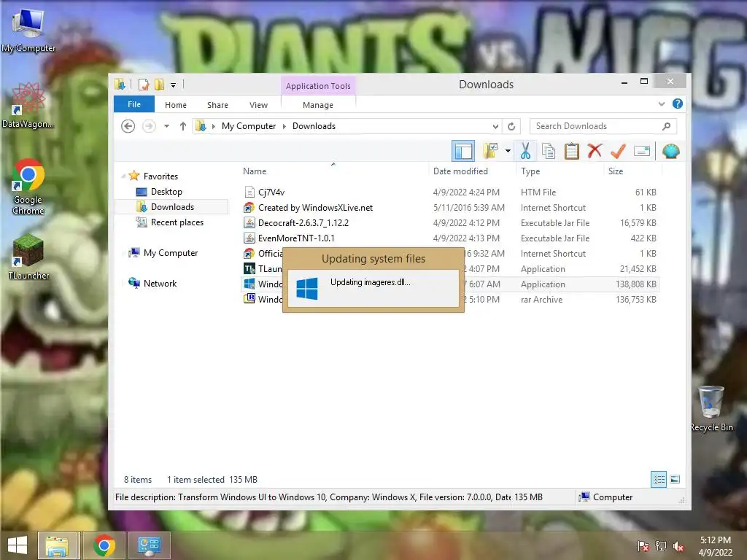The width and height of the screenshot is (747, 560).
Task: Click the red X Delete toolbar icon
Action: [x=595, y=151]
